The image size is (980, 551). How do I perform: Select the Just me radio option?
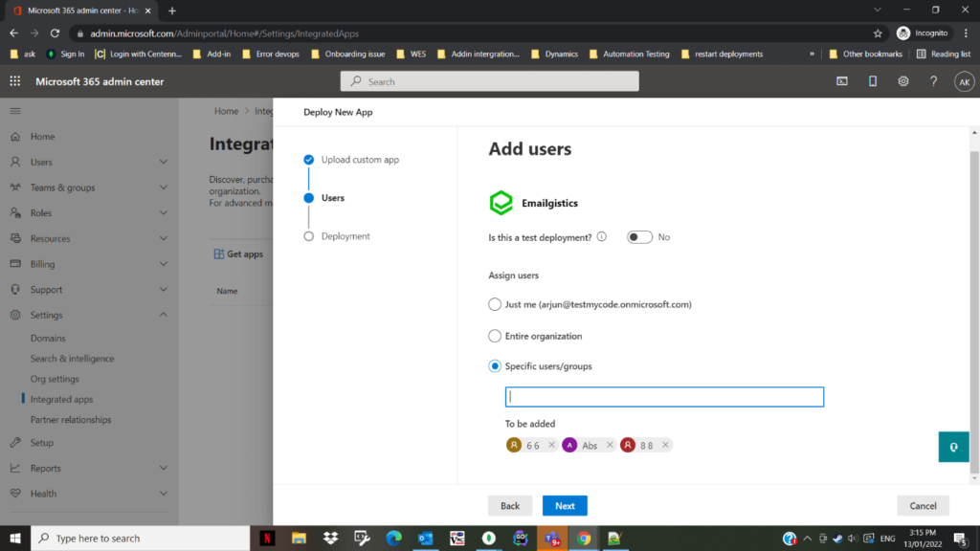point(495,304)
